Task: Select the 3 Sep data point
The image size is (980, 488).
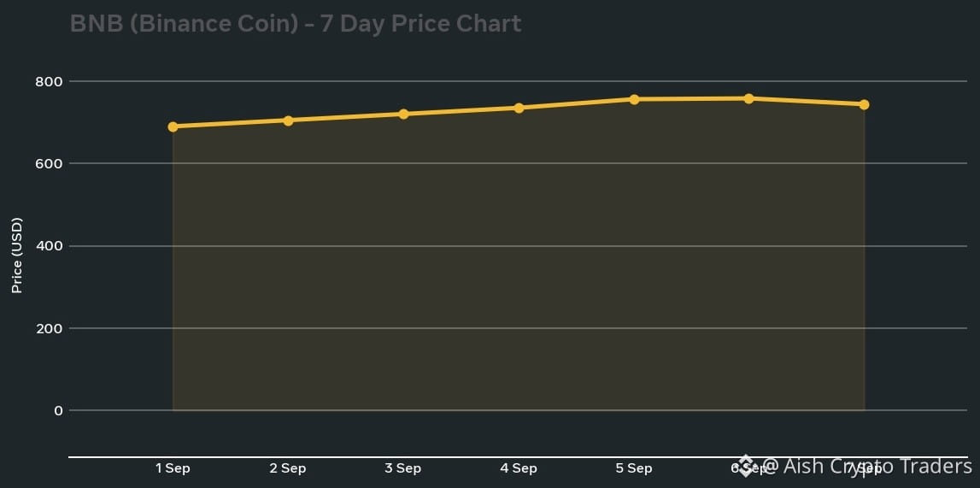Action: [x=403, y=115]
